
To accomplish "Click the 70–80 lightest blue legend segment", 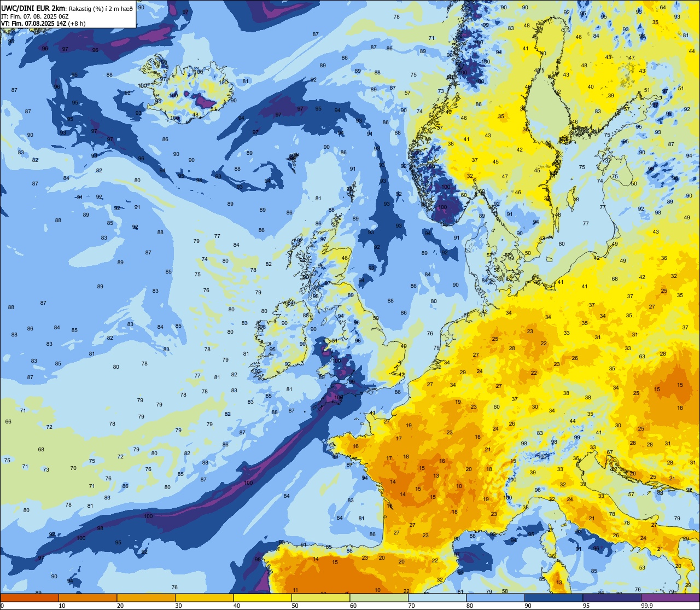I will click(437, 597).
